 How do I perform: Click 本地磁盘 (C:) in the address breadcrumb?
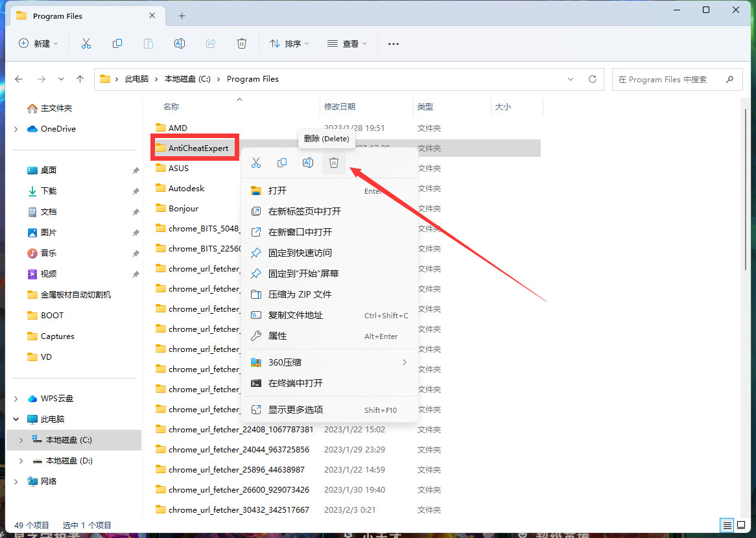(x=187, y=79)
